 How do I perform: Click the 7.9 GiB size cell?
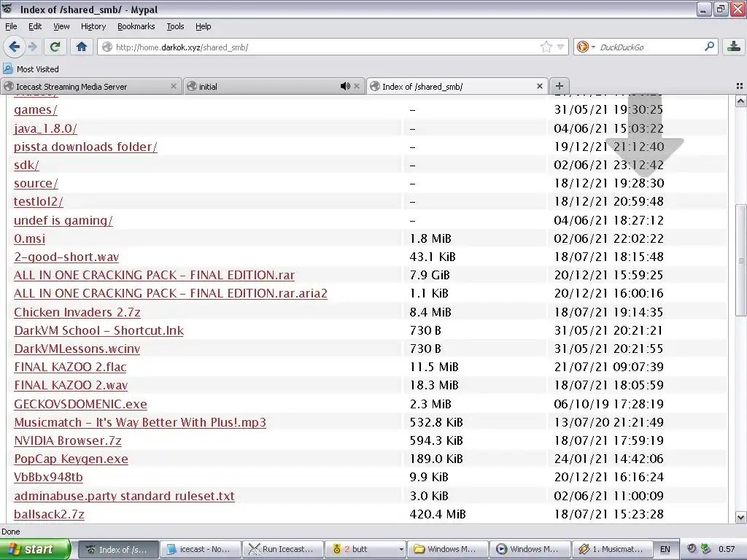(x=430, y=275)
